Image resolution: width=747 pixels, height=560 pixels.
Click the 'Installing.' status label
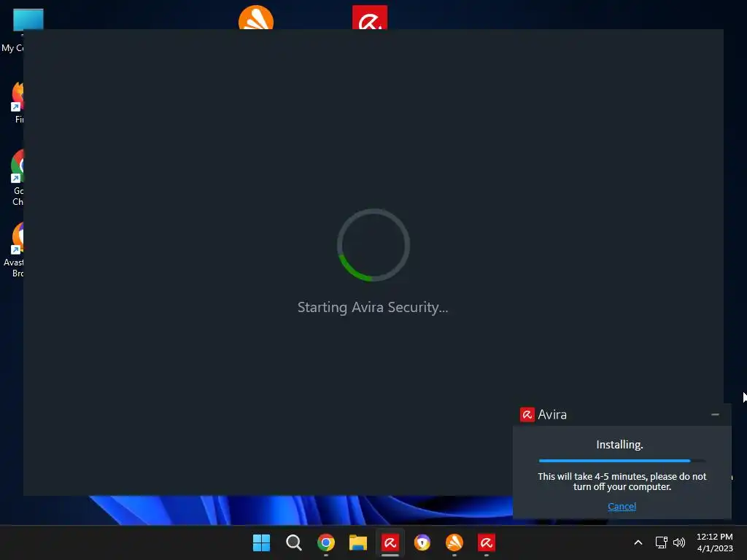click(619, 444)
